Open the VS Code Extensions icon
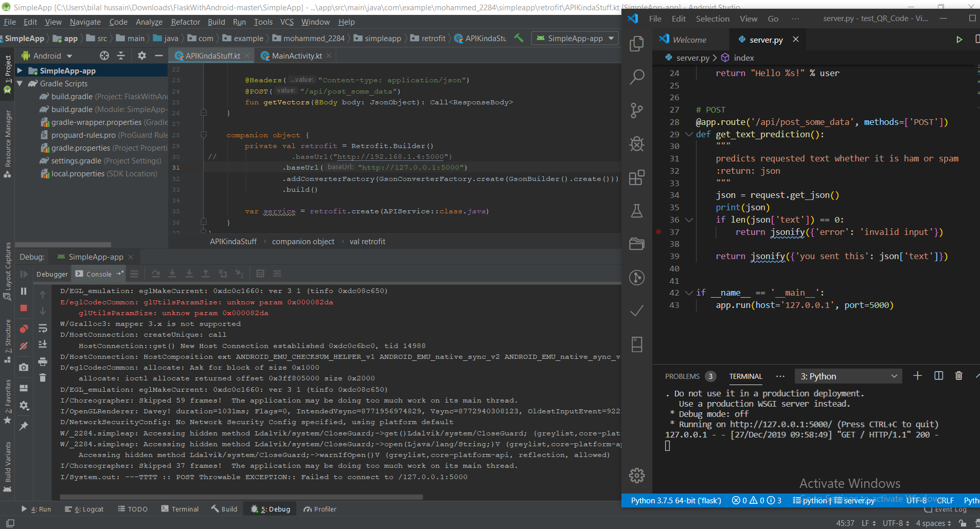This screenshot has width=980, height=529. tap(637, 177)
